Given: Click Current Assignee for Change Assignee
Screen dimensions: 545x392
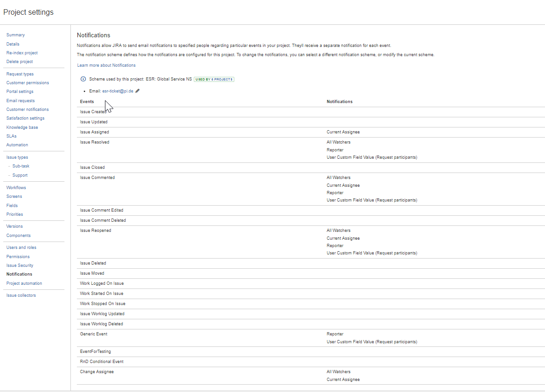Looking at the screenshot, I should 343,380.
